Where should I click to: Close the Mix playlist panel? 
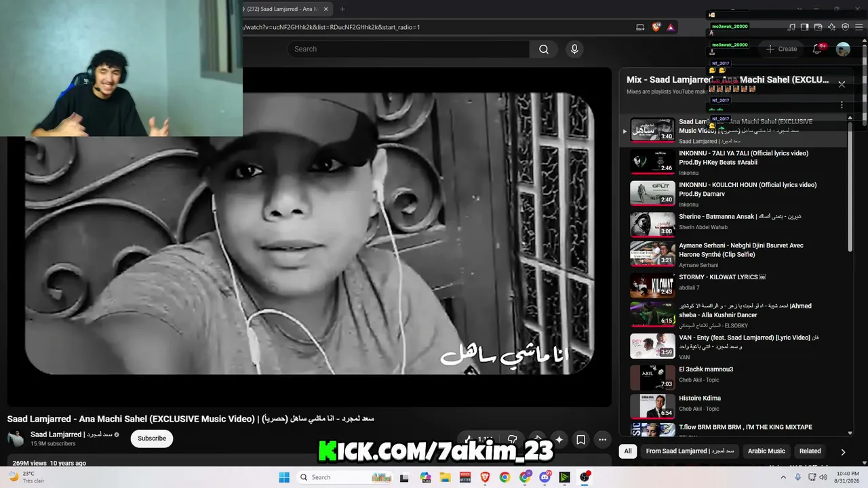click(842, 84)
